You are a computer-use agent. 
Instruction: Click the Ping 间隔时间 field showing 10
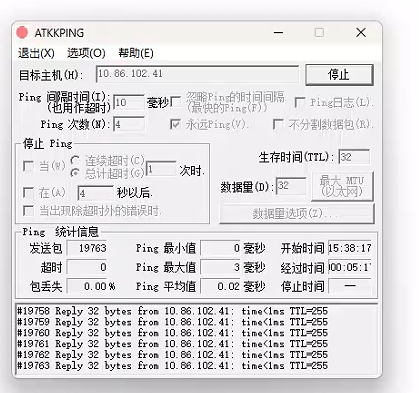point(129,102)
